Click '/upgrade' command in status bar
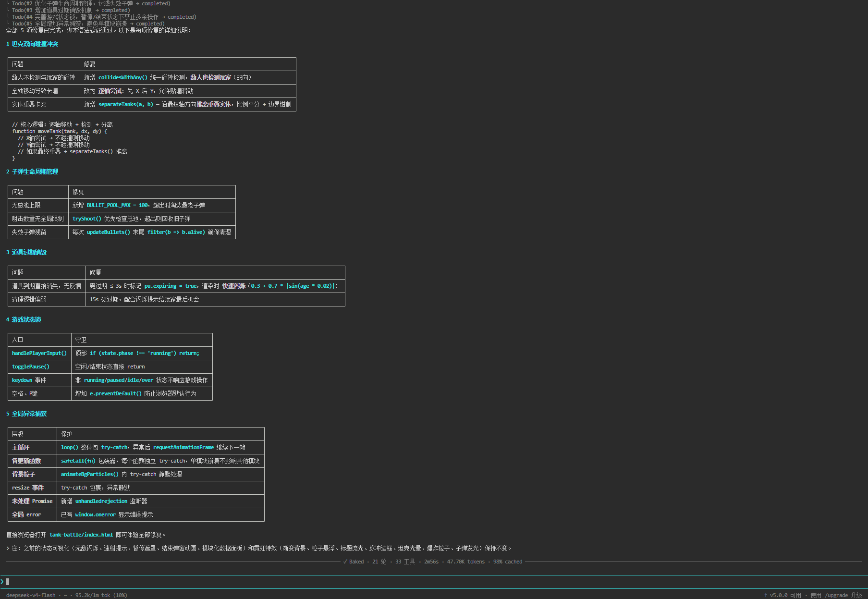 (836, 595)
